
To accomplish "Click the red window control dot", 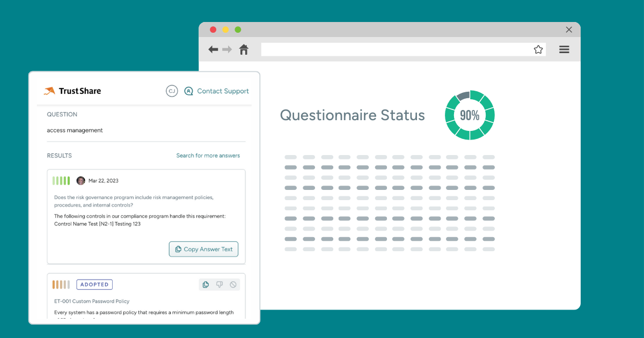I will point(213,30).
